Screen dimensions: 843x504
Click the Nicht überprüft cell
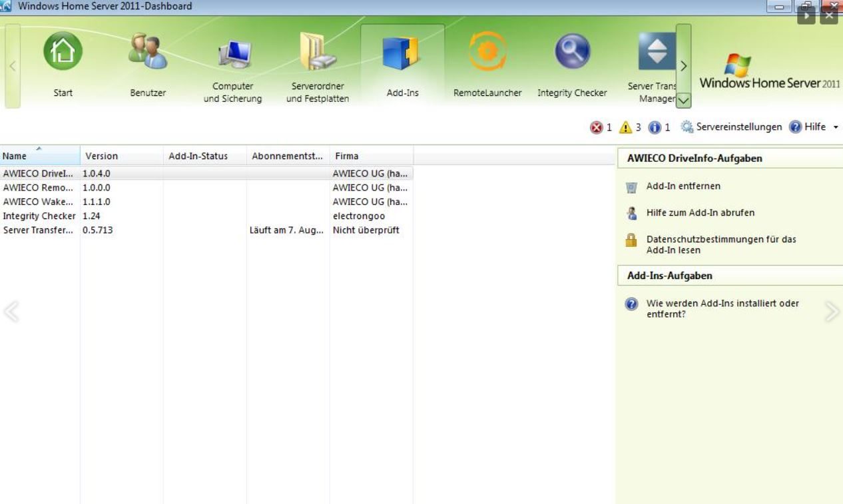point(366,230)
